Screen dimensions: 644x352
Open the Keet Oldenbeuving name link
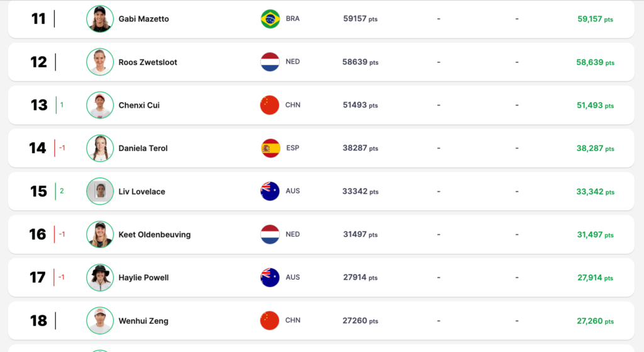154,235
